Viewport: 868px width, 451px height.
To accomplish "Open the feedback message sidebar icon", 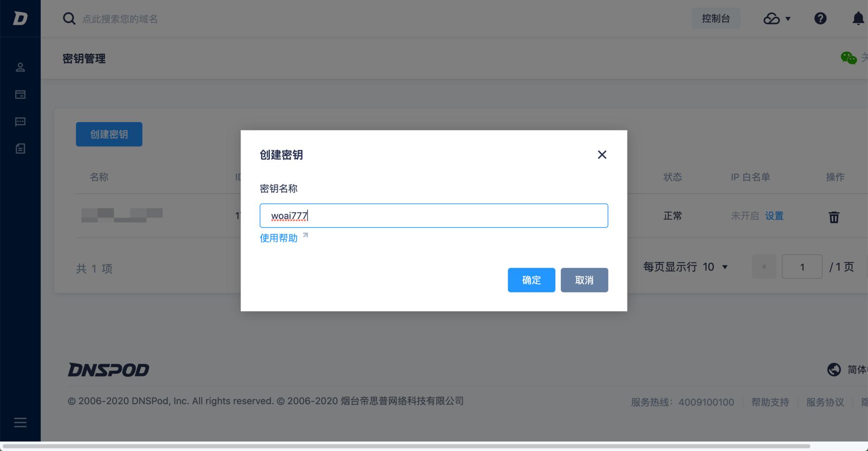I will 20,122.
